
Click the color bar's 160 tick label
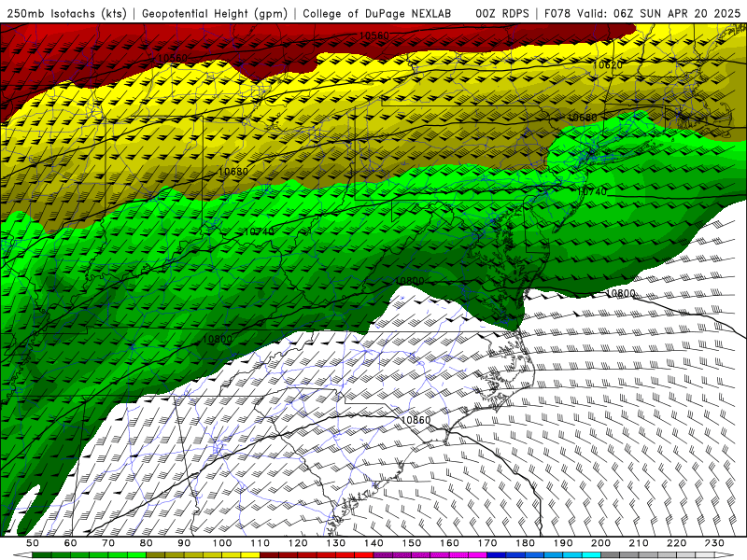click(x=450, y=543)
